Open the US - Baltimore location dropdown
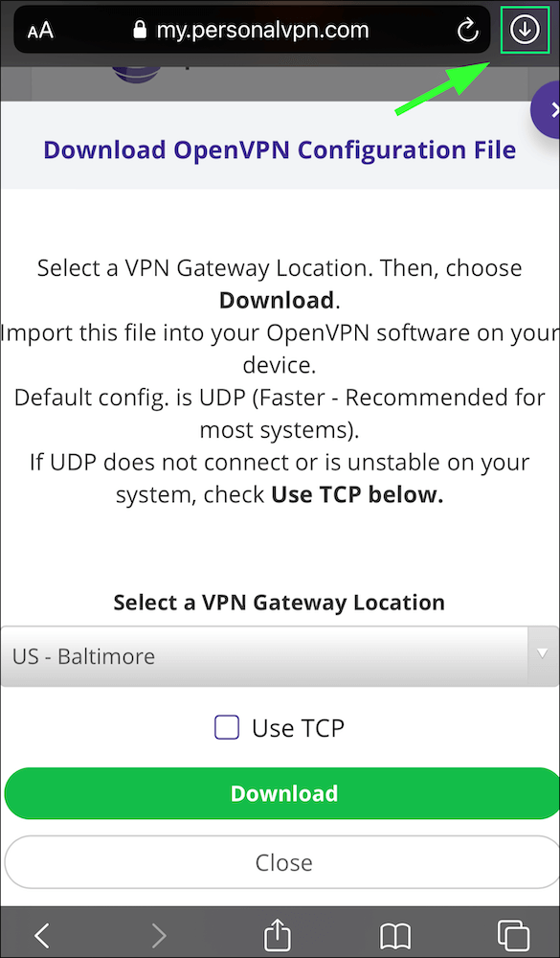 [280, 656]
